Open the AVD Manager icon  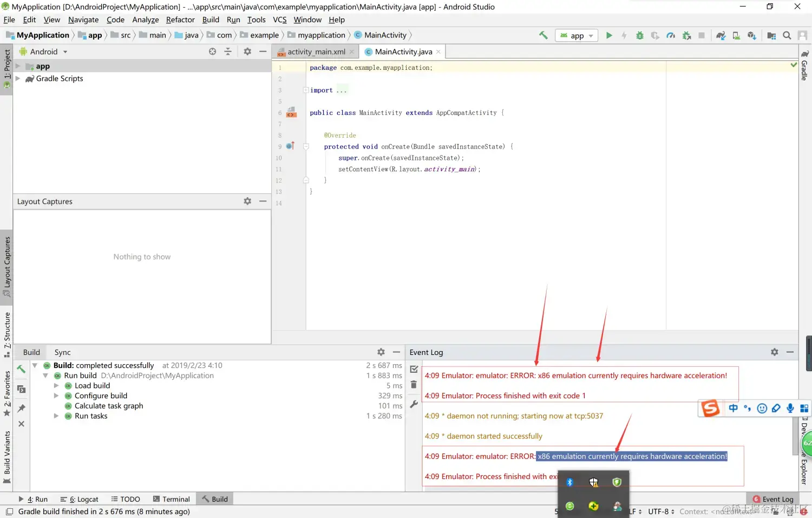pyautogui.click(x=736, y=35)
